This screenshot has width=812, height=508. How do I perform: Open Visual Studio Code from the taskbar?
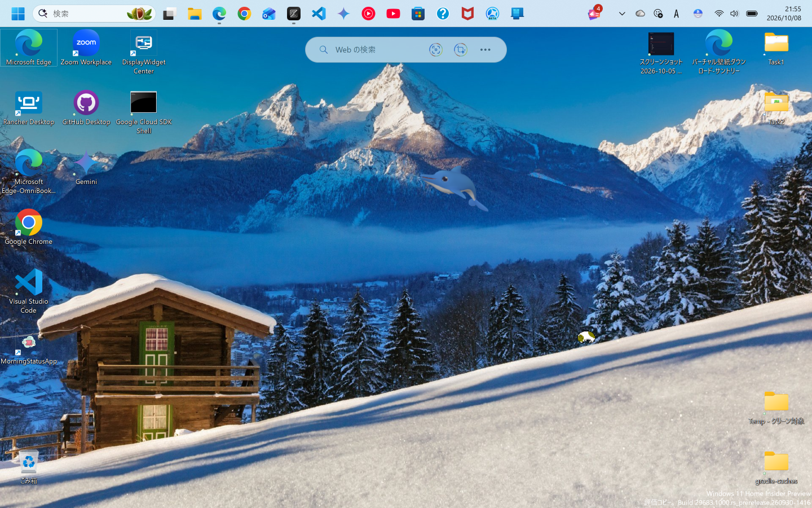[319, 14]
